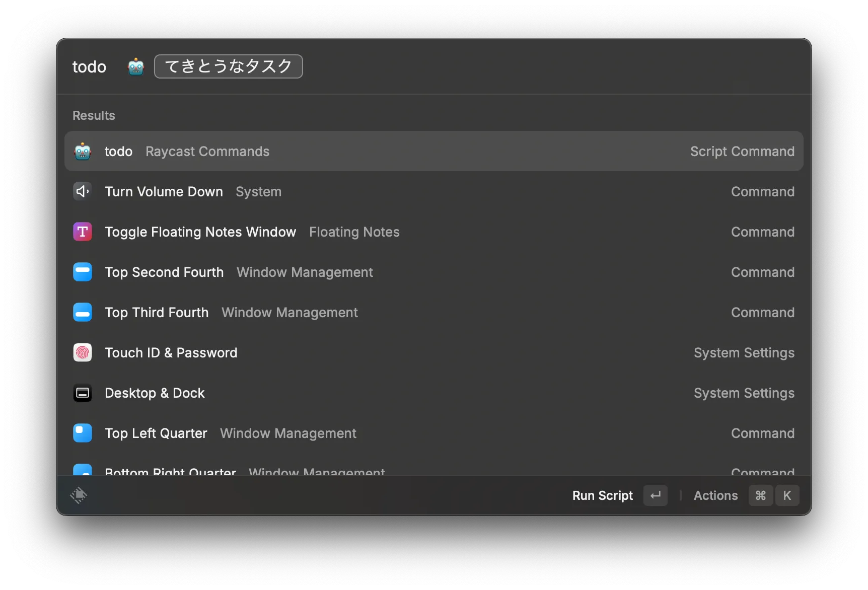Click the Touch ID fingerprint icon
The height and width of the screenshot is (590, 868).
coord(83,352)
